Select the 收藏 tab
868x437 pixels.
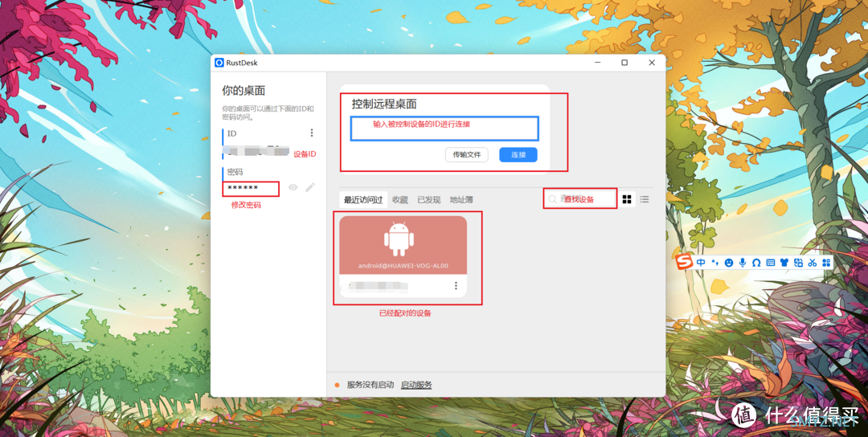click(x=400, y=200)
